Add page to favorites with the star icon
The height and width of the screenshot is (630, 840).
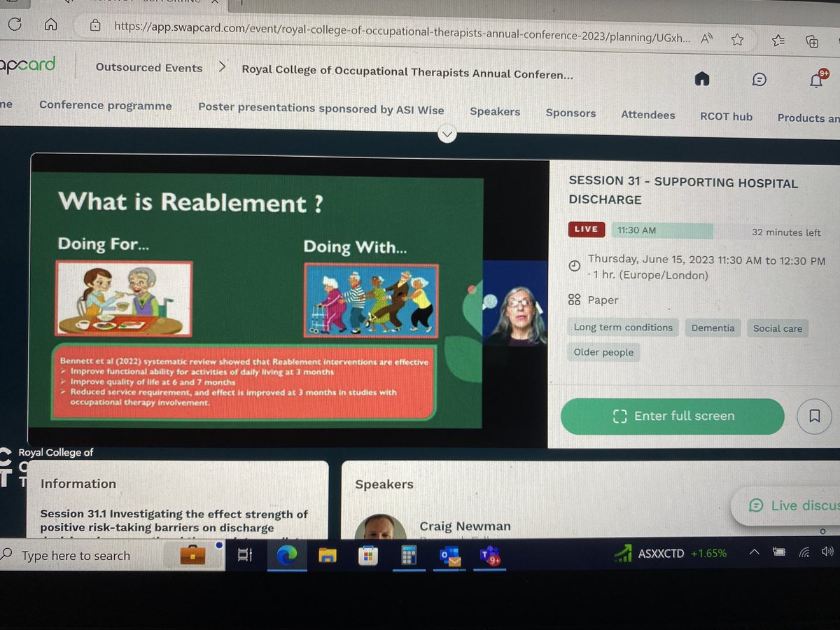[x=738, y=40]
